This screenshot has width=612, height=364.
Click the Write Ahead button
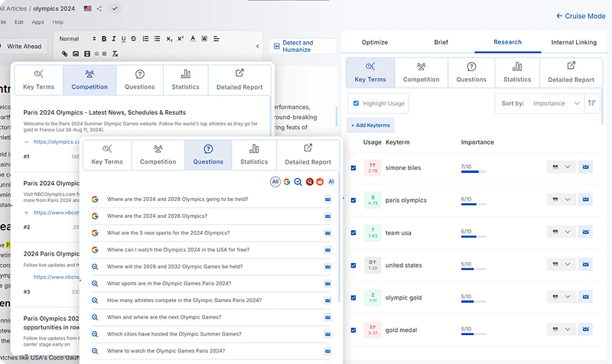[x=24, y=47]
